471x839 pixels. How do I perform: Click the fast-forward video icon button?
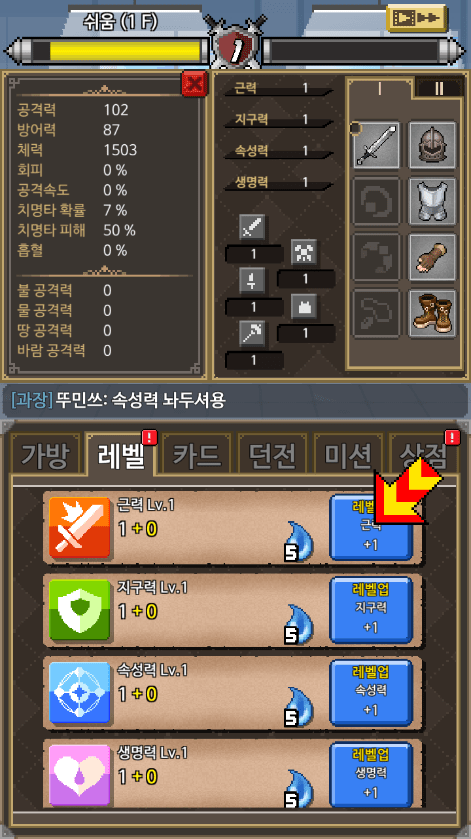[416, 18]
